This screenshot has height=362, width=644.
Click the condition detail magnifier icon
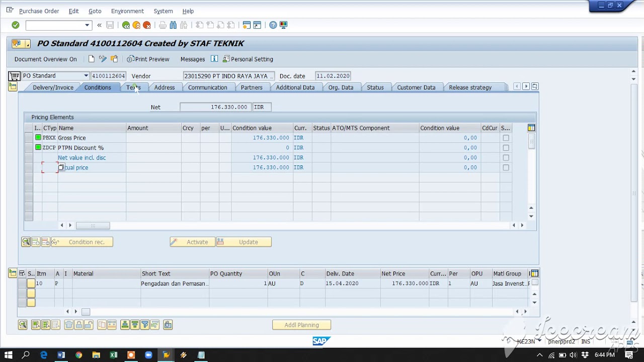pos(26,242)
